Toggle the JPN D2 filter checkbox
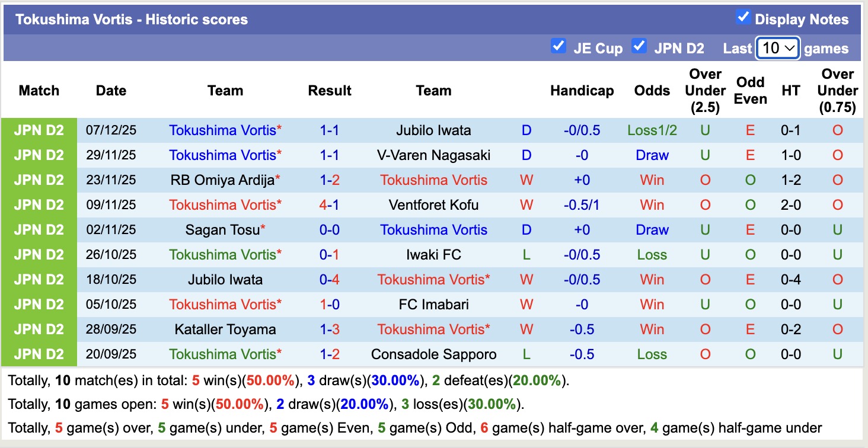The width and height of the screenshot is (868, 448). 639,46
